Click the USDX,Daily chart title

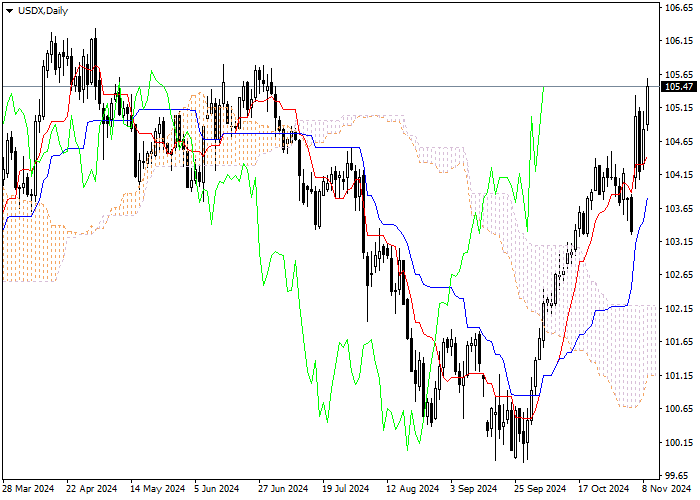(43, 11)
